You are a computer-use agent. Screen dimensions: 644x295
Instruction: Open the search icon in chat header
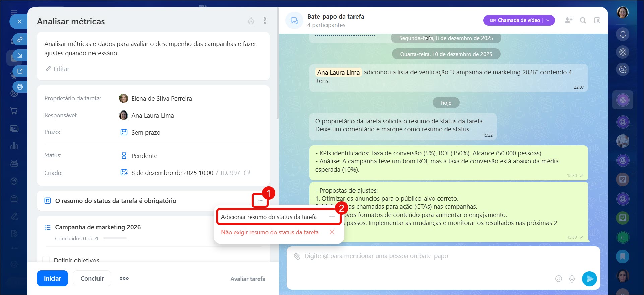(583, 20)
